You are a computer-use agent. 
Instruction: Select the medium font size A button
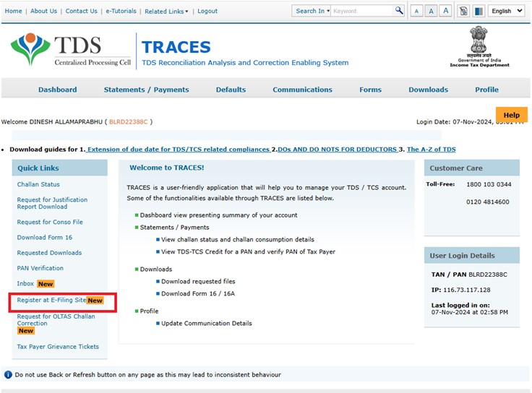click(x=431, y=11)
